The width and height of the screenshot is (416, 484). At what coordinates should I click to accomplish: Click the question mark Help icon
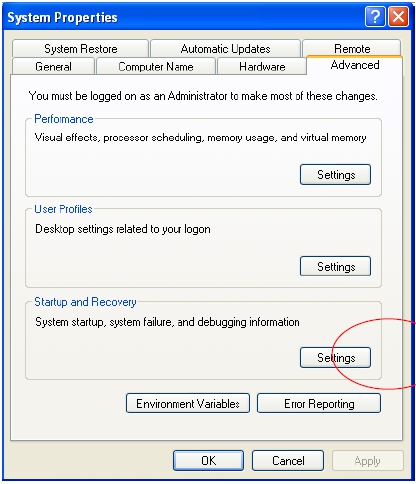(x=375, y=17)
